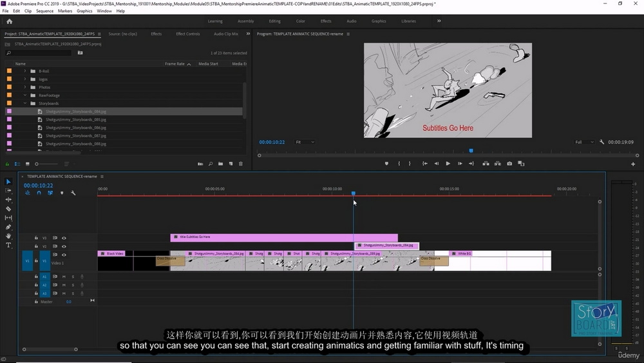Sort by the Frame Rate column
The width and height of the screenshot is (644, 363).
tap(175, 64)
